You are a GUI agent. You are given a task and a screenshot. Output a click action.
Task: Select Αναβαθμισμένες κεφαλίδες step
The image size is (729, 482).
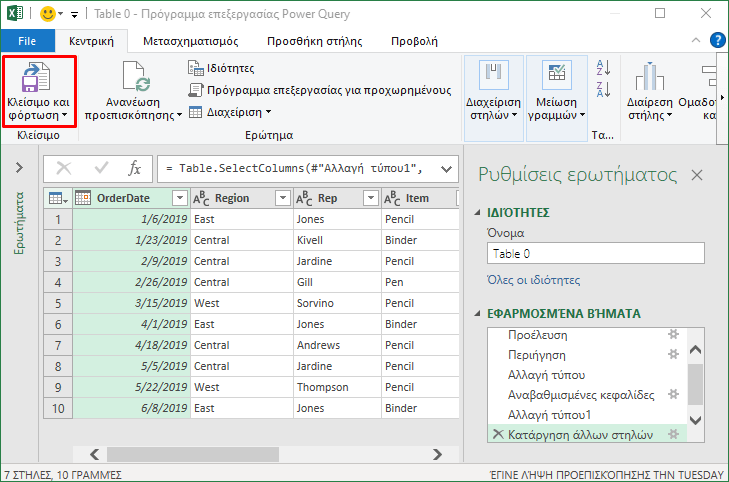(581, 395)
